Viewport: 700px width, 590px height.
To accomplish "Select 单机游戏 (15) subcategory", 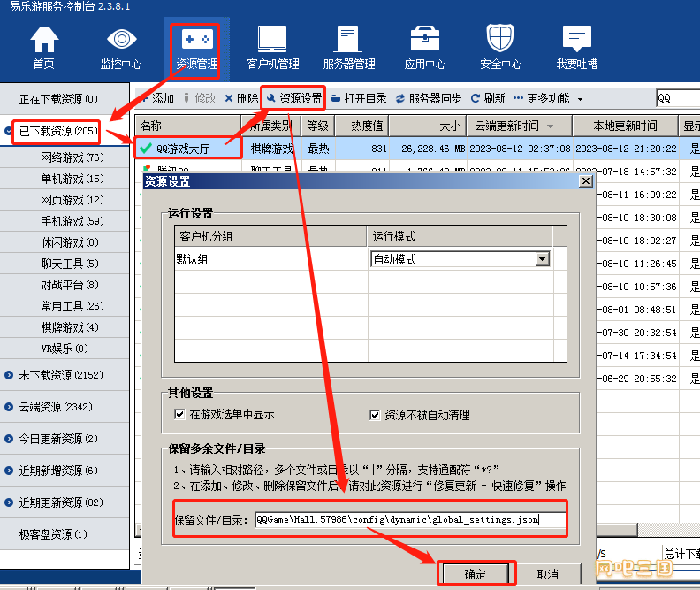I will [x=72, y=179].
